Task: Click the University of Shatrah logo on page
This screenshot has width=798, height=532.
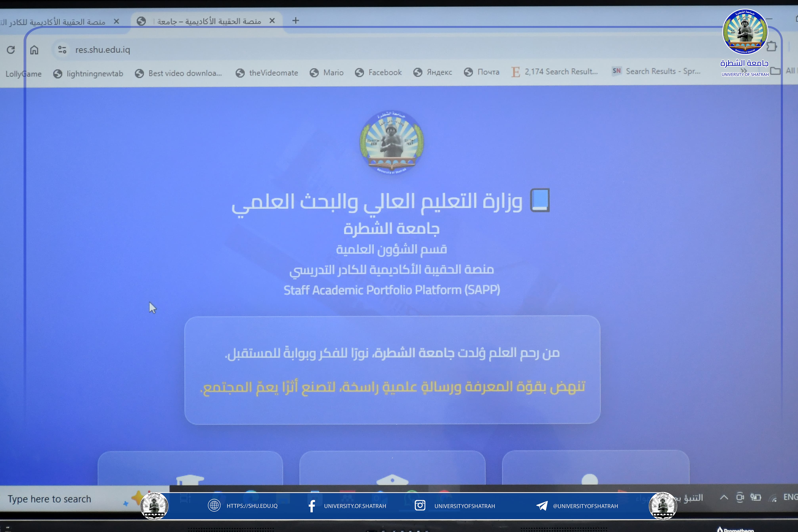Action: tap(392, 142)
